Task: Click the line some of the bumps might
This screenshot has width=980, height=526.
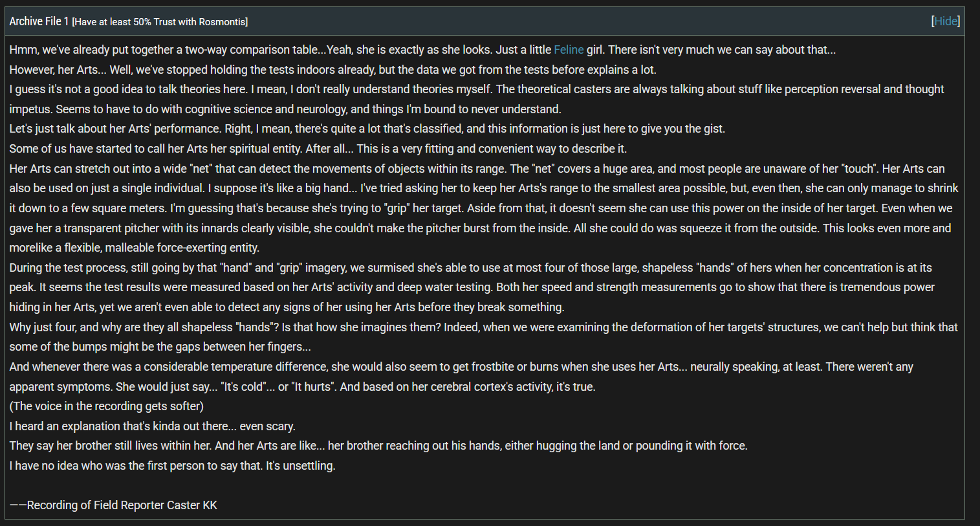Action: point(160,347)
